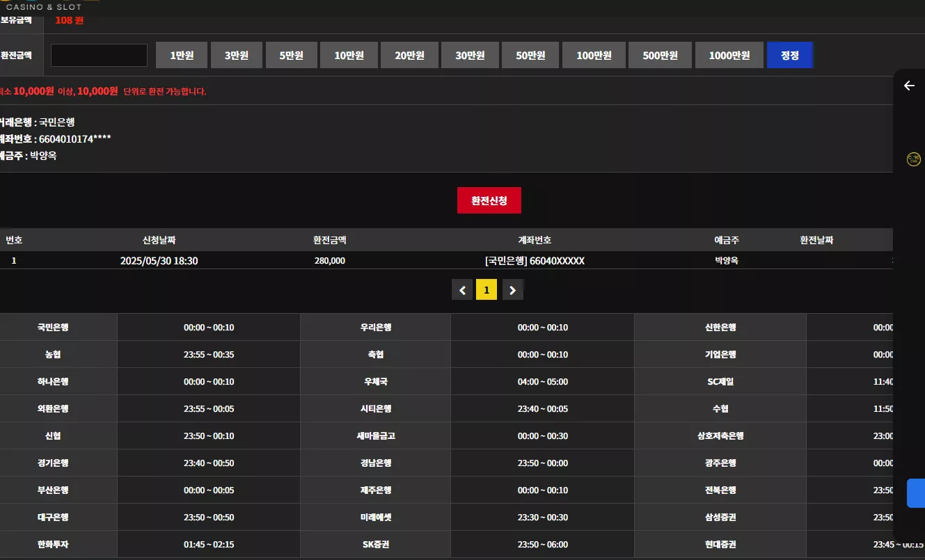
Task: Click the 환전금액 column header
Action: pos(330,240)
